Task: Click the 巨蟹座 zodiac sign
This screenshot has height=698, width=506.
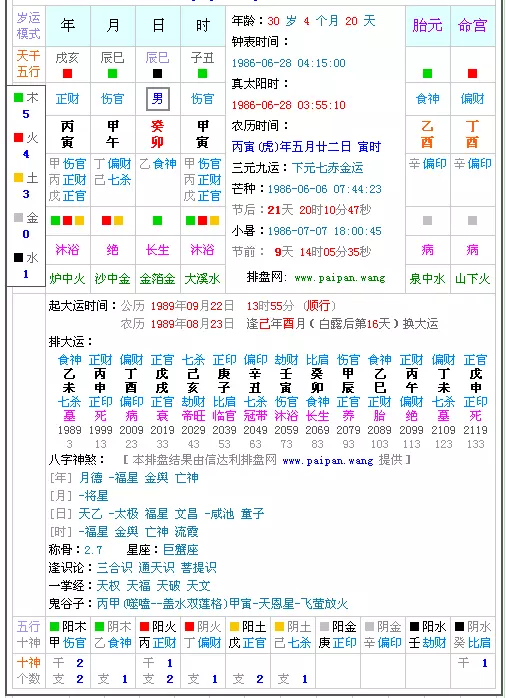Action: [x=181, y=549]
